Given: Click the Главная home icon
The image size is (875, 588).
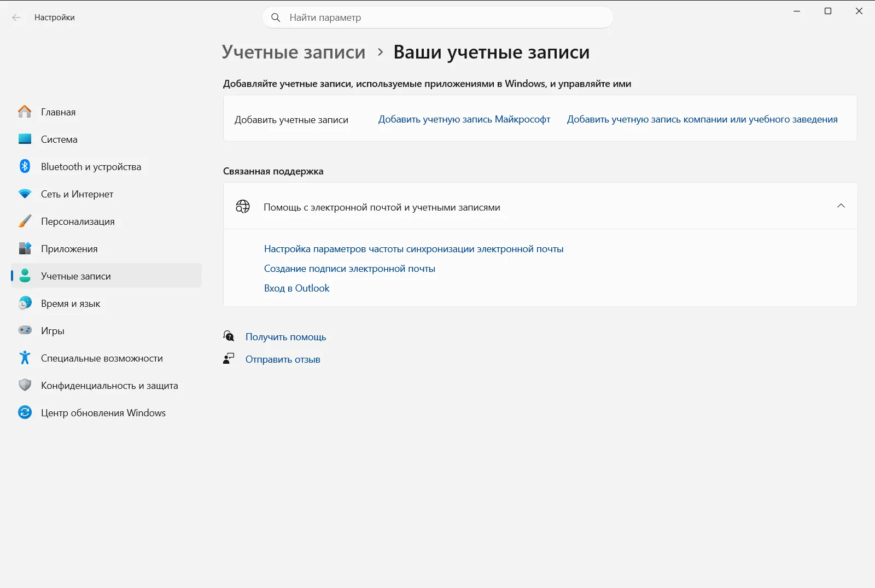Looking at the screenshot, I should point(25,112).
